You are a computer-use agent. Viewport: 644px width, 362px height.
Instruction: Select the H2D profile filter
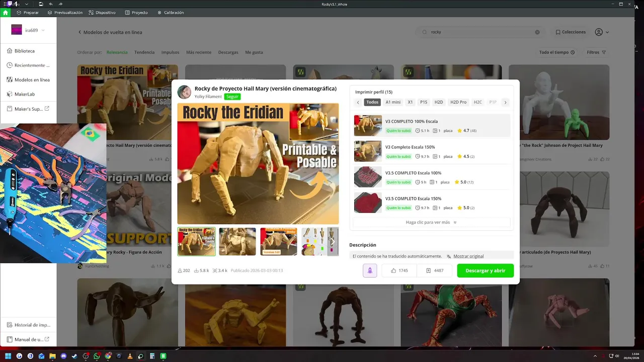tap(439, 102)
